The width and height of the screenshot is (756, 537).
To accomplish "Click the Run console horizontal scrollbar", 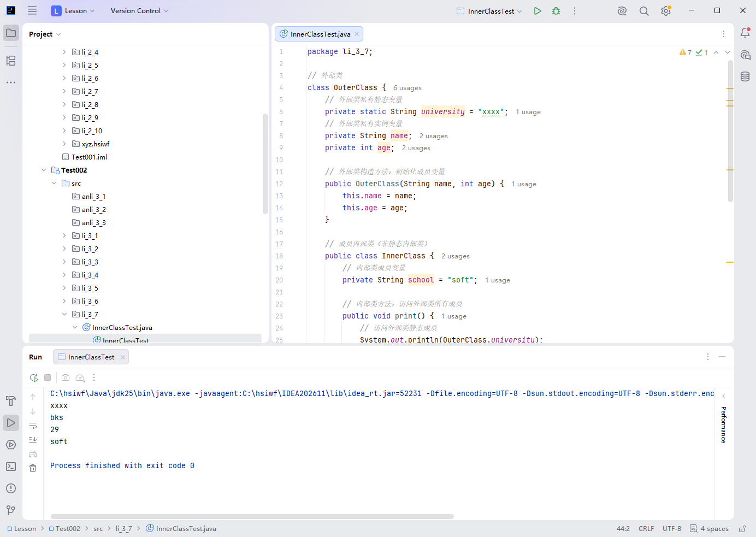I will [252, 516].
